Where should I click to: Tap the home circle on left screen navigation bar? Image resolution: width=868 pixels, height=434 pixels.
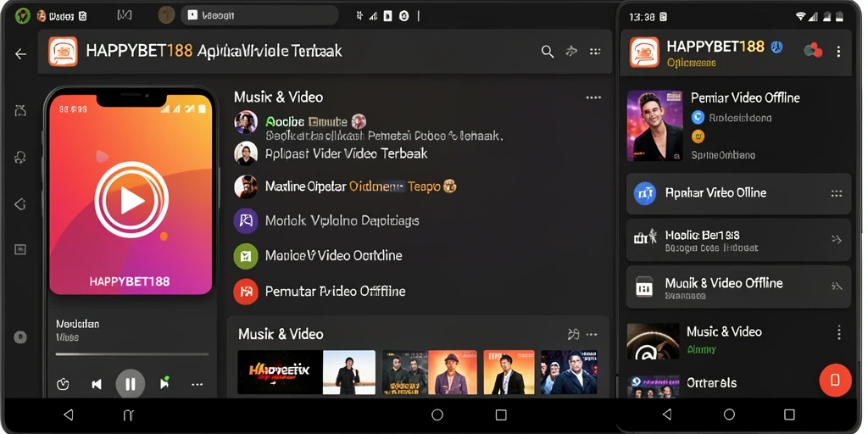pos(437,415)
